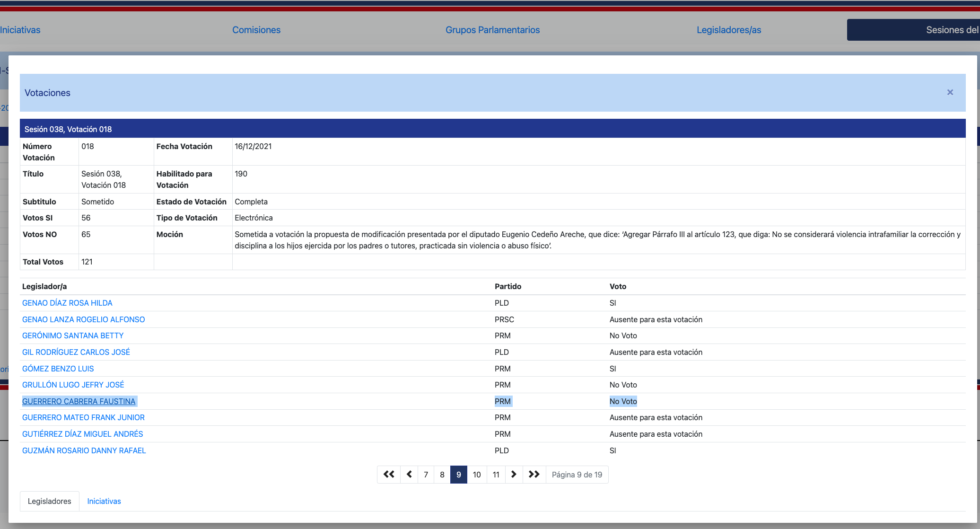The height and width of the screenshot is (529, 980).
Task: Select page 7 in pagination
Action: [426, 475]
